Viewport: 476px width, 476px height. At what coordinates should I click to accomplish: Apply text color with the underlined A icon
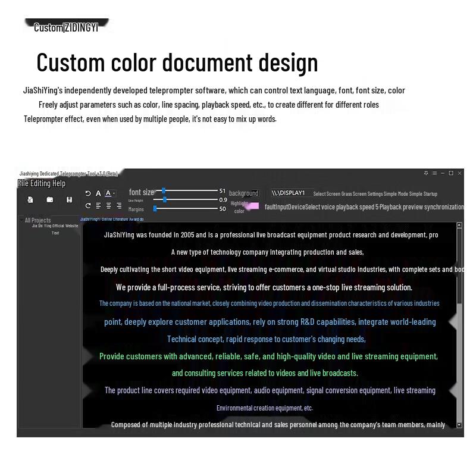coord(108,193)
